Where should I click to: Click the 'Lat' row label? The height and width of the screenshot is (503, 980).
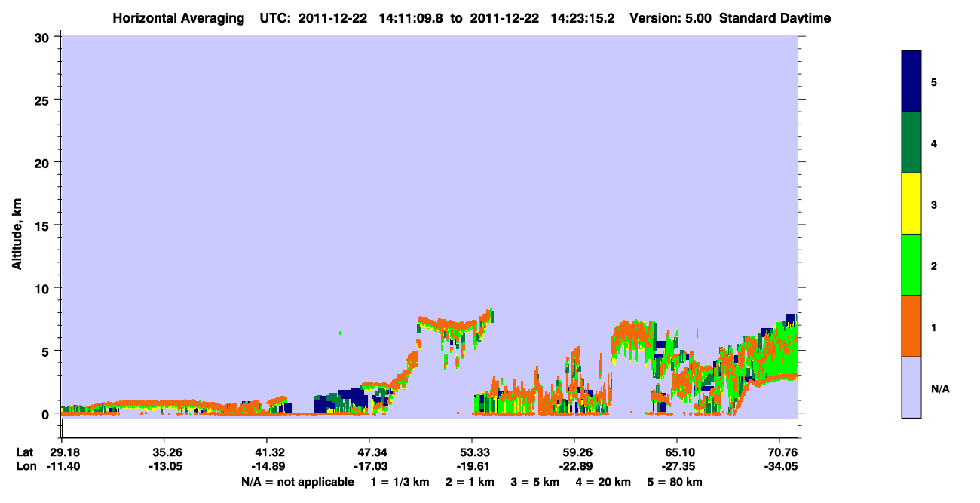[25, 452]
